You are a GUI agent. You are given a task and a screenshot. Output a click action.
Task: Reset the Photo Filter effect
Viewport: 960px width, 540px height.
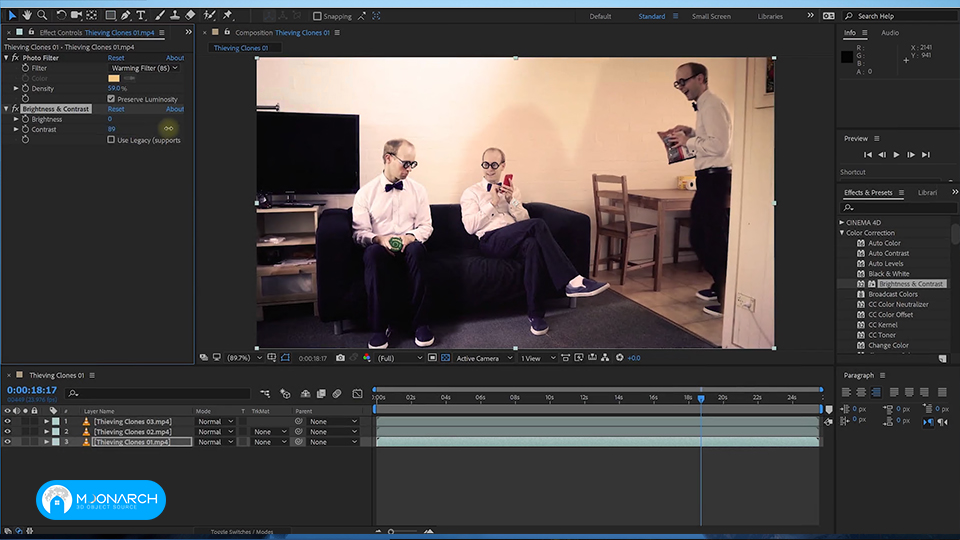tap(116, 58)
